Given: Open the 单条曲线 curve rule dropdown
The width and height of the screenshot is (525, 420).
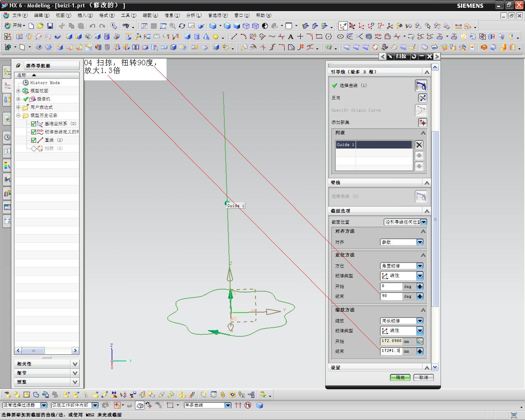Looking at the screenshot, I should click(x=228, y=405).
